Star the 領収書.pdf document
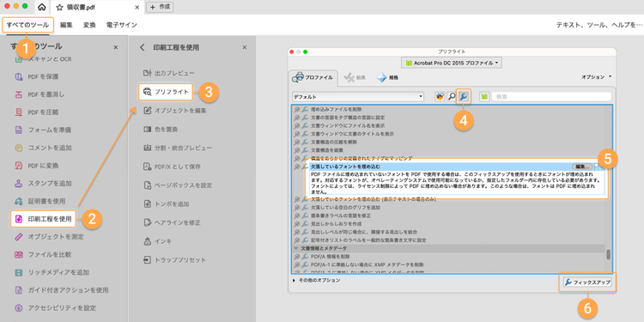The height and width of the screenshot is (322, 644). tap(59, 7)
